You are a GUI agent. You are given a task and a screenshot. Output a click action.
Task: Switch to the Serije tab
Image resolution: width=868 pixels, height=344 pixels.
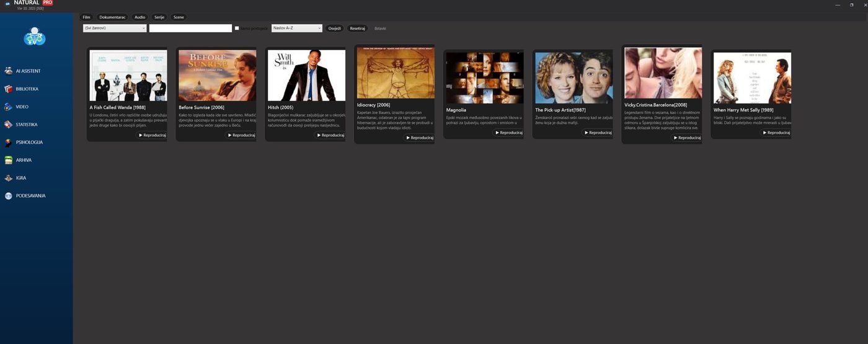159,17
